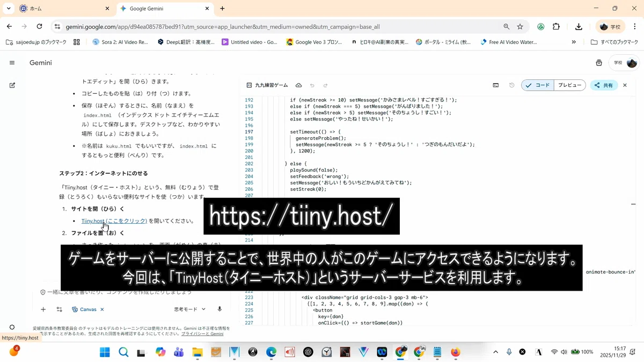Close the Google Gemini tab
The image size is (644, 362).
(x=207, y=9)
